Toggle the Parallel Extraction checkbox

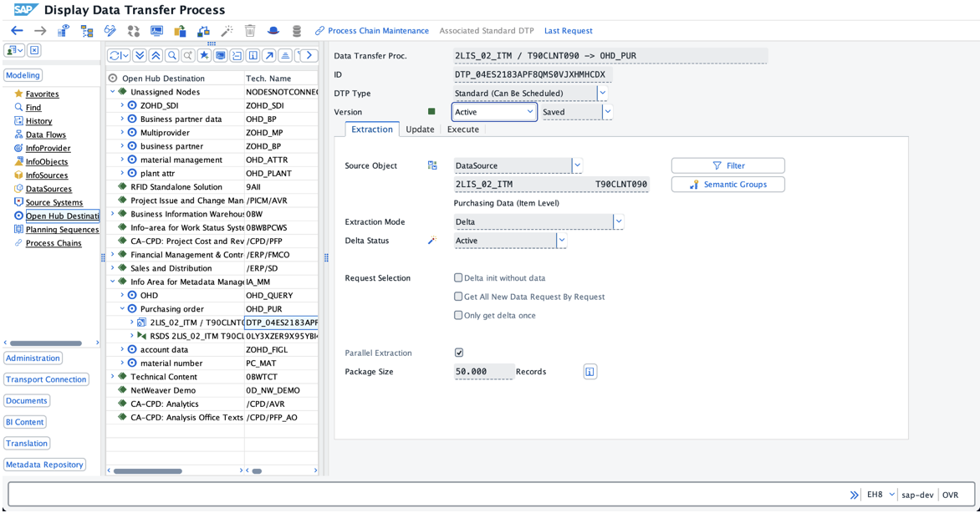click(459, 353)
